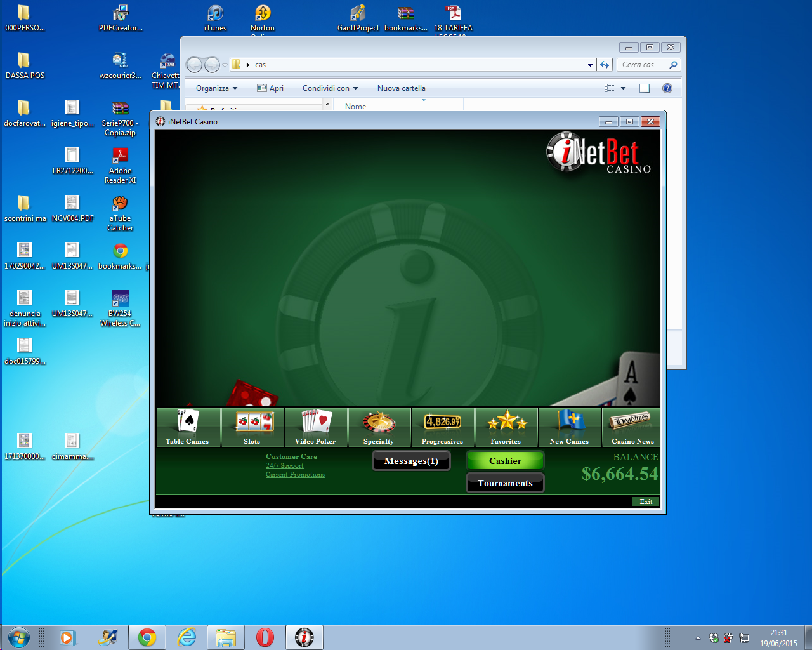The image size is (812, 650).
Task: Click the Explorer back arrow button
Action: [x=194, y=65]
